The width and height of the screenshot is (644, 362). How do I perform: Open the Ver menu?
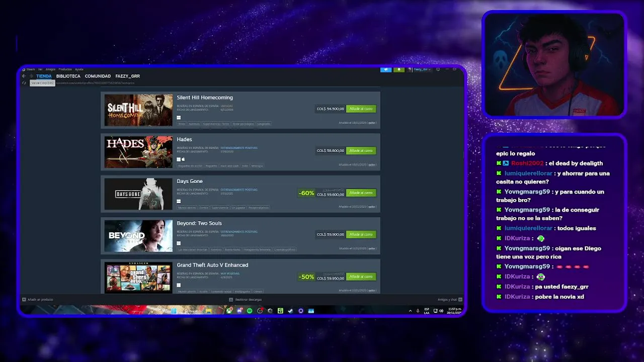[40, 69]
